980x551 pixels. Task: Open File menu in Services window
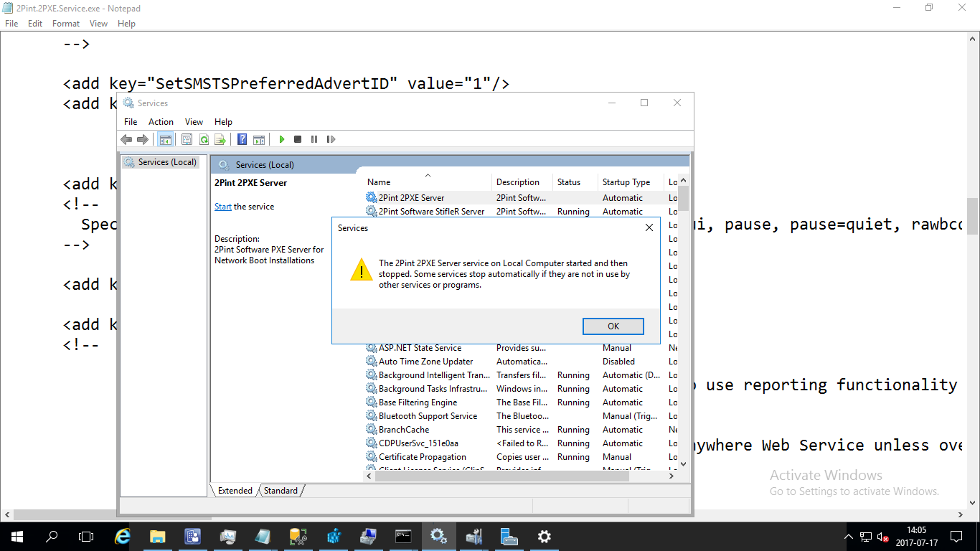(131, 122)
